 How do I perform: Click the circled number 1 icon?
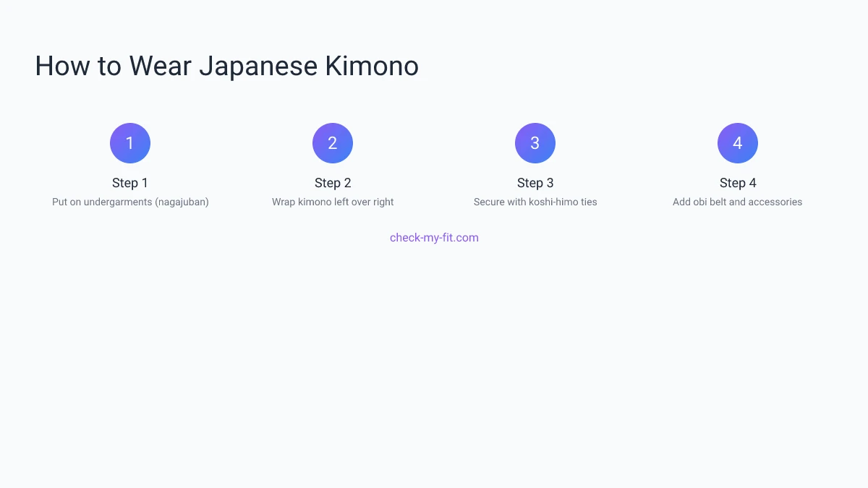(x=130, y=142)
